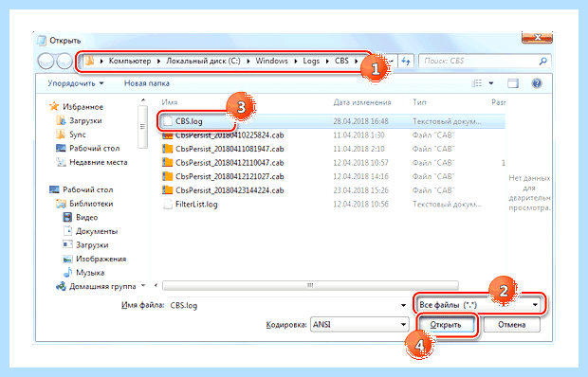Click Локальный диск (C:) breadcrumb

203,61
